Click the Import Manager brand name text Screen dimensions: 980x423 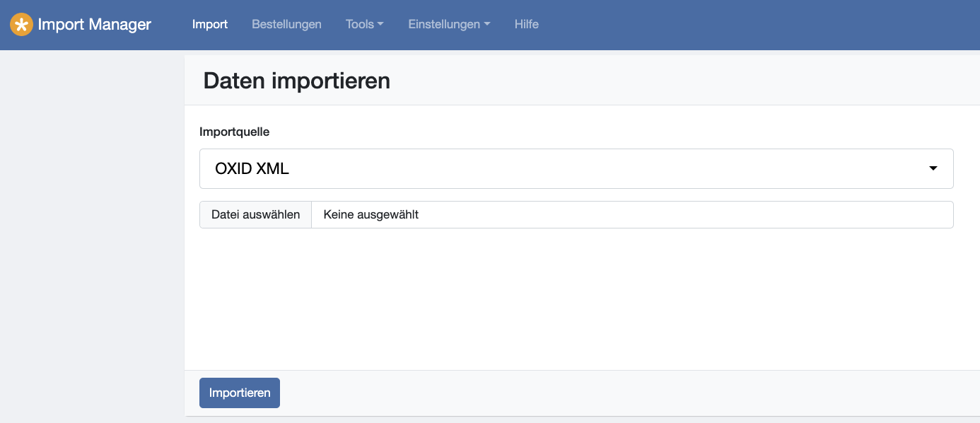[x=94, y=25]
